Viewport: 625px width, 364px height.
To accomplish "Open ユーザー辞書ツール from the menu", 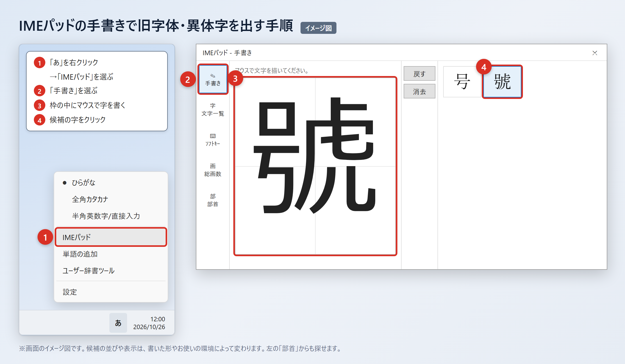I will pos(111,271).
